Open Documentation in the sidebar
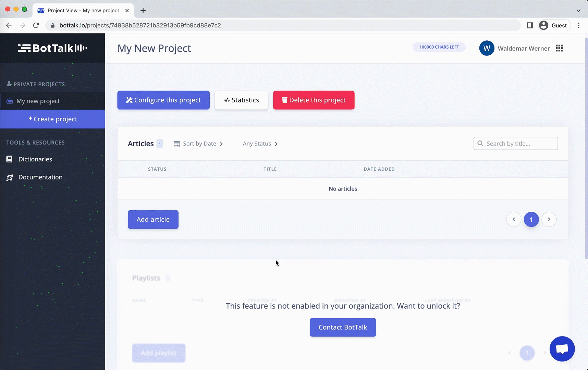The image size is (588, 370). [40, 177]
